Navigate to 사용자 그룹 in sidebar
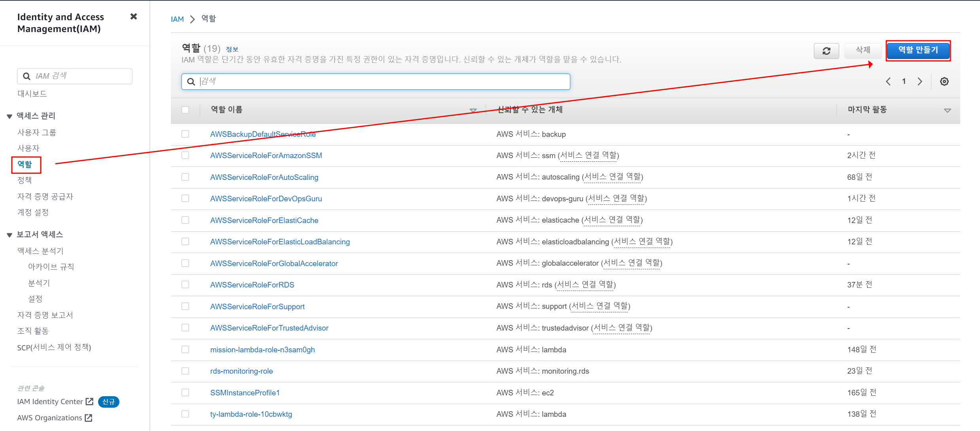Screen dimensions: 980x431 (x=37, y=132)
